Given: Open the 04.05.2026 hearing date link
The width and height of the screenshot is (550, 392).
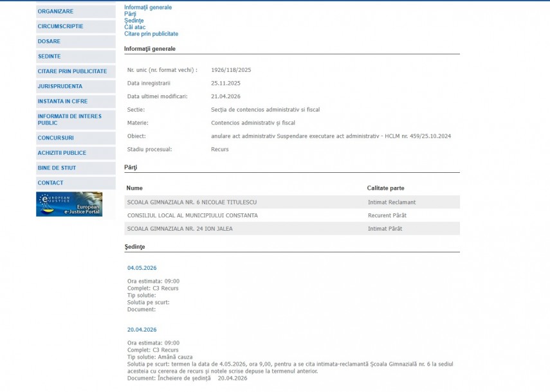Looking at the screenshot, I should point(142,268).
